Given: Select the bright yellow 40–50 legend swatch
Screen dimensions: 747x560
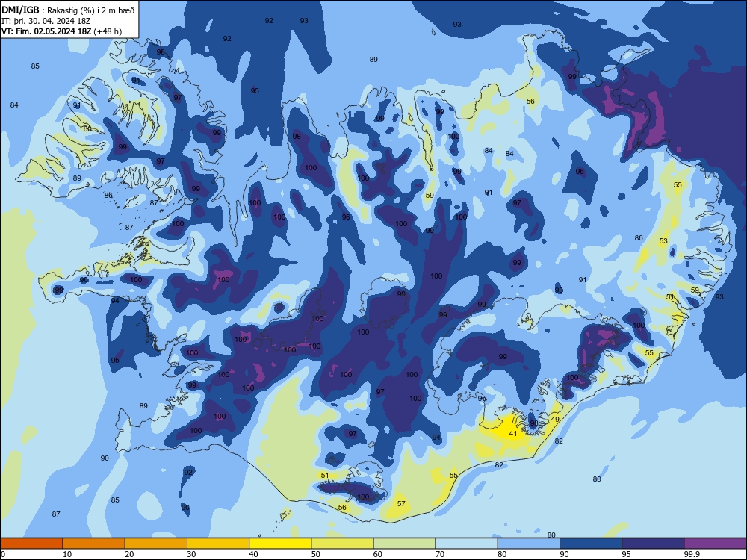Looking at the screenshot, I should tap(280, 544).
